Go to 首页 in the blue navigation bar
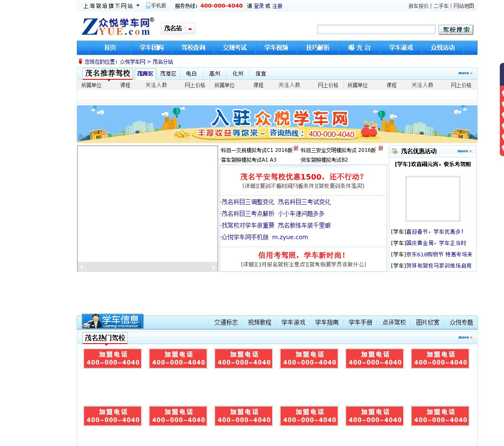Image resolution: width=504 pixels, height=446 pixels. (110, 48)
